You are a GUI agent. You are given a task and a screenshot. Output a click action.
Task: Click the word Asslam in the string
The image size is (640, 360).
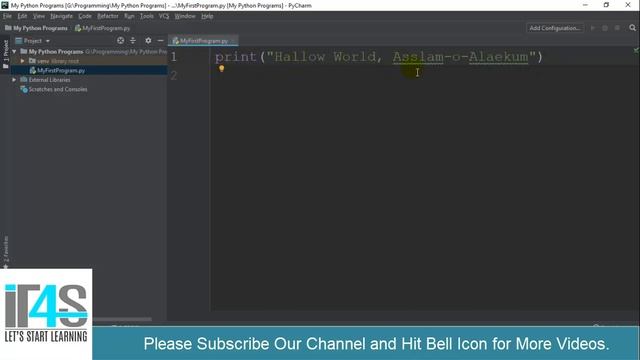coord(418,57)
